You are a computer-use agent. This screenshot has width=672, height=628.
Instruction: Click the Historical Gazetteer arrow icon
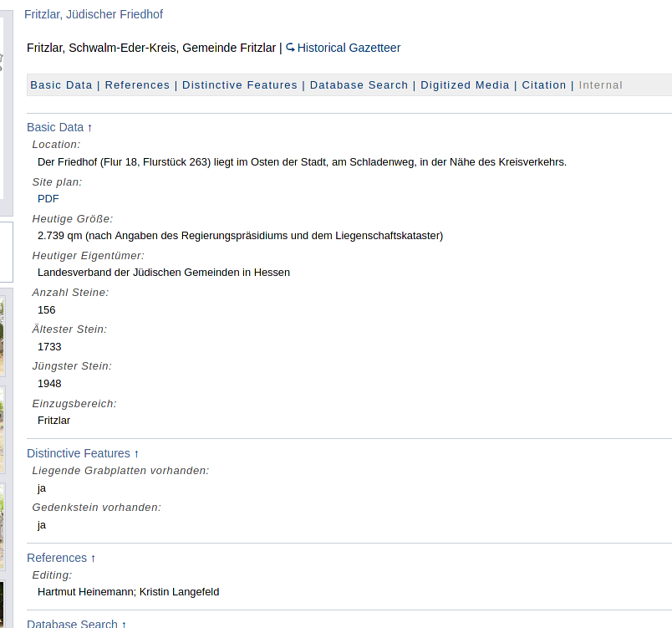pyautogui.click(x=291, y=48)
